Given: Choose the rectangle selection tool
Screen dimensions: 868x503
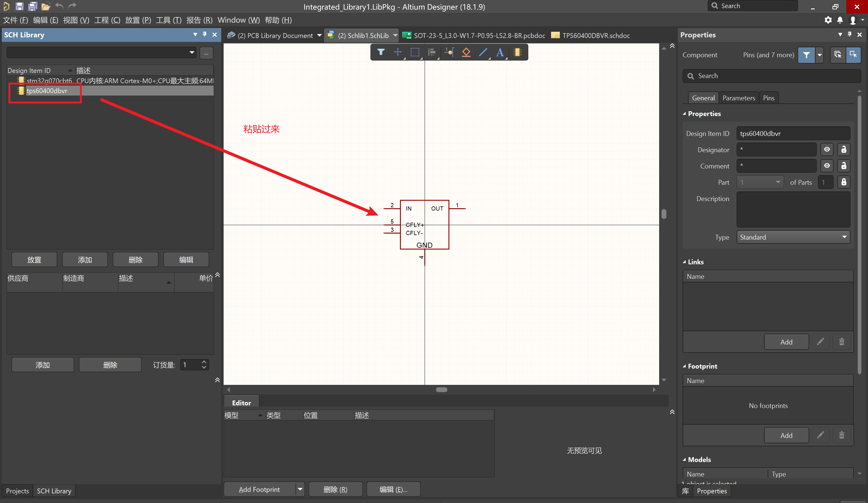Looking at the screenshot, I should tap(415, 52).
